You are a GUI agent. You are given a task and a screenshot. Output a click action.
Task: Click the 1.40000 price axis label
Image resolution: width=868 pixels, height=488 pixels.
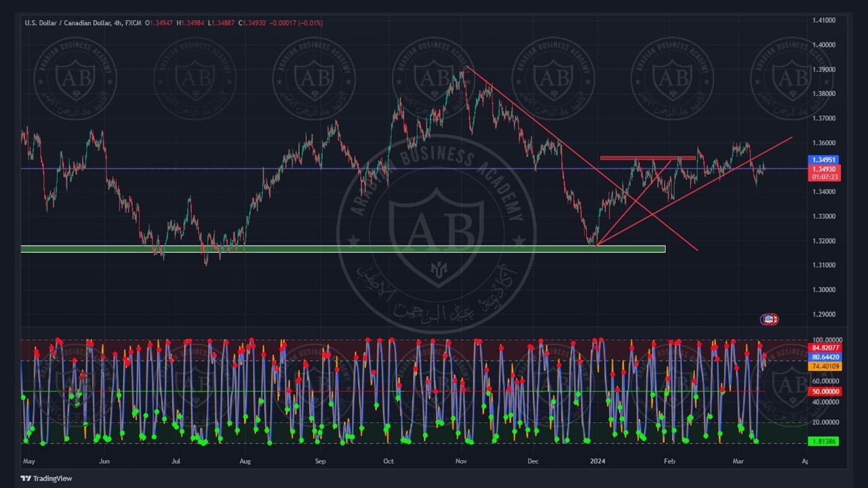tap(823, 45)
